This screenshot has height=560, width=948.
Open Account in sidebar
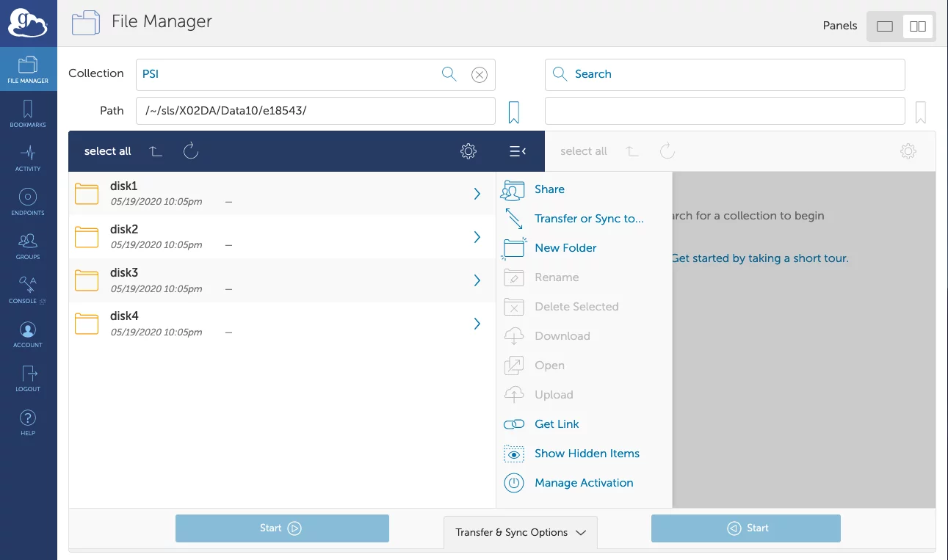pos(28,333)
